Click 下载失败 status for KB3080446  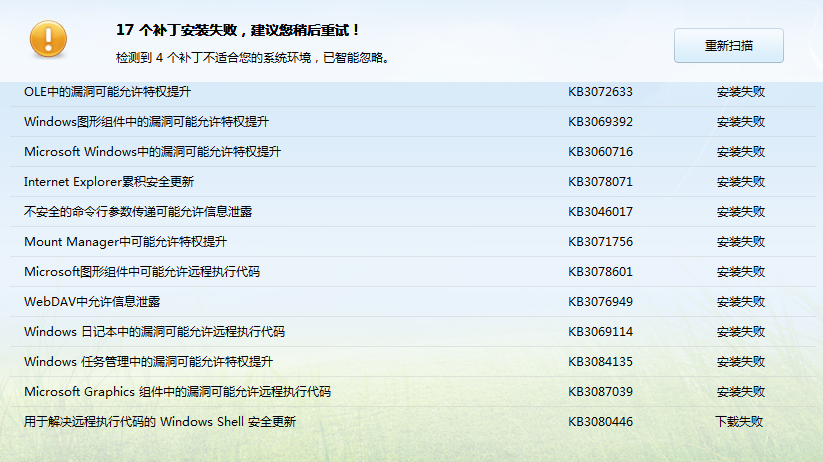click(739, 421)
